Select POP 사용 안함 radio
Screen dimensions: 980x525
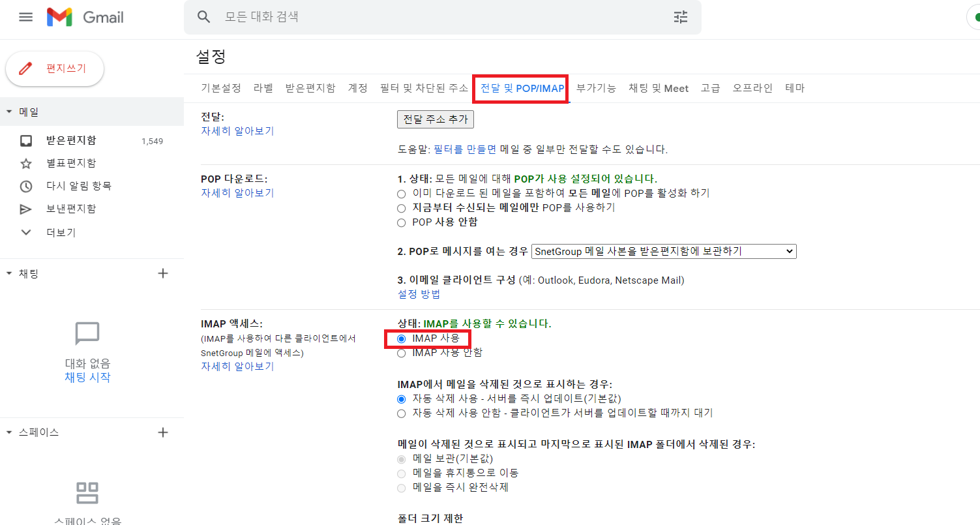402,222
